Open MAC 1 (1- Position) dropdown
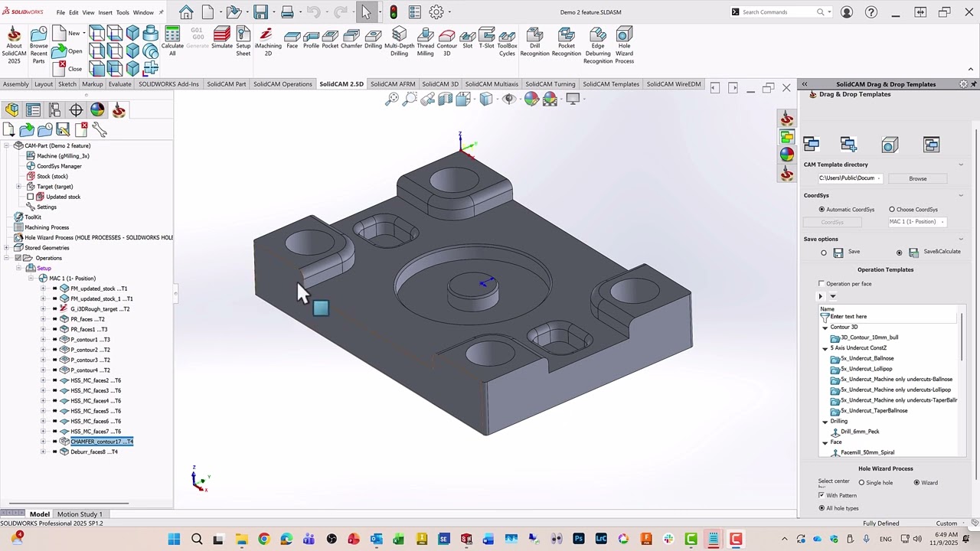Screen dimensions: 980x551 coord(917,222)
